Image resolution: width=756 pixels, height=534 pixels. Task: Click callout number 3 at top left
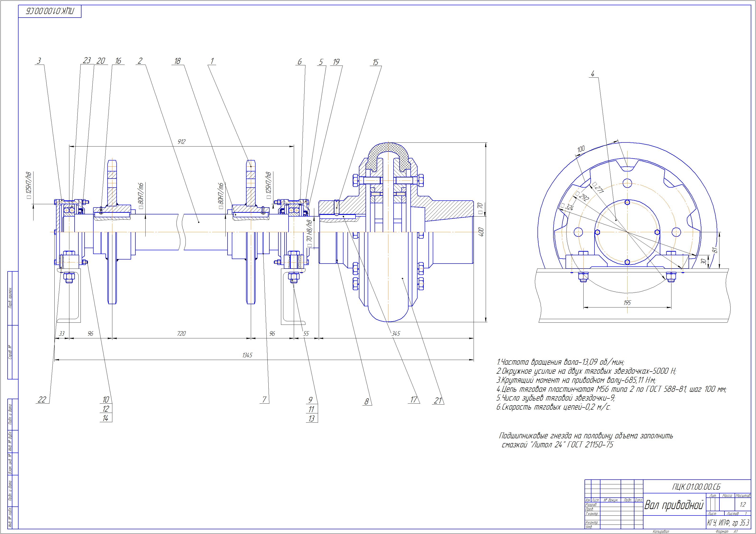39,61
